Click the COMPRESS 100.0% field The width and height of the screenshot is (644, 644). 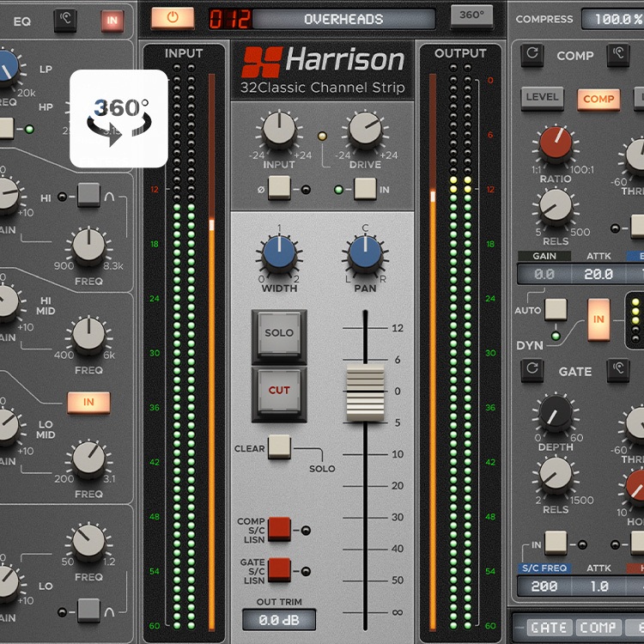pyautogui.click(x=613, y=19)
